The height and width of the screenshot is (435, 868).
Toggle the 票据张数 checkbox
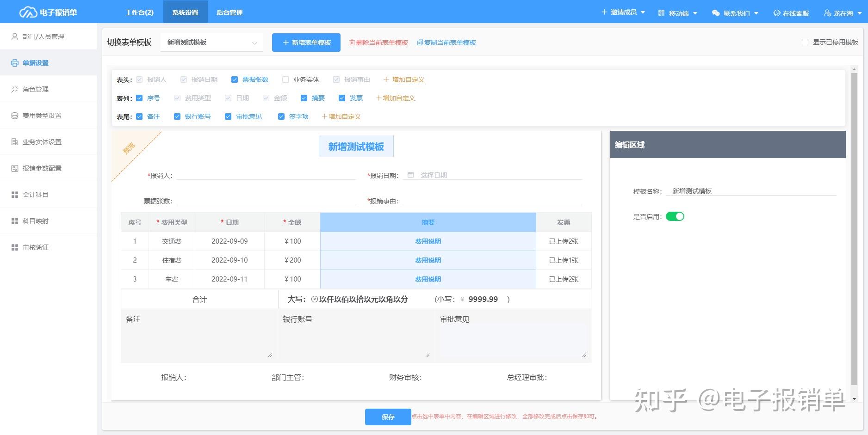[x=235, y=80]
